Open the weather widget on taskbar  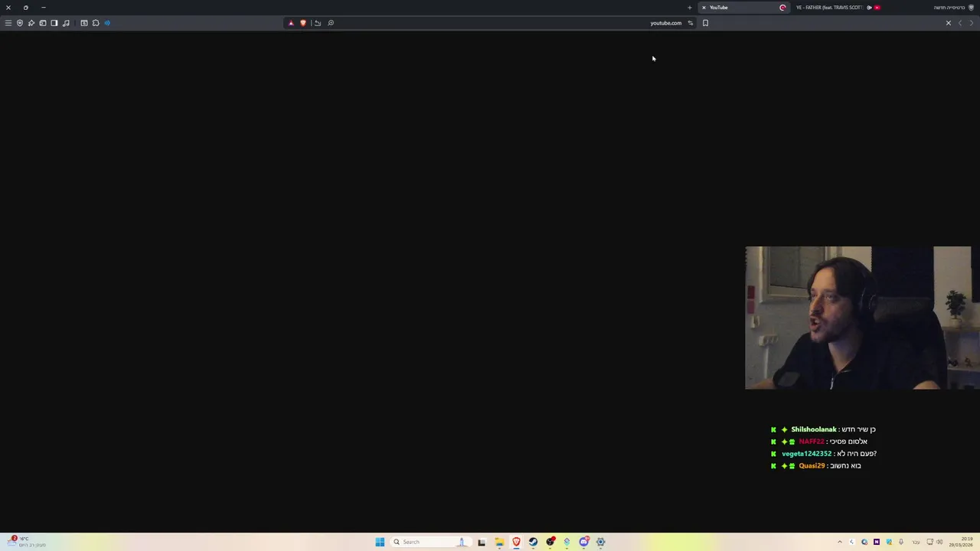[27, 542]
